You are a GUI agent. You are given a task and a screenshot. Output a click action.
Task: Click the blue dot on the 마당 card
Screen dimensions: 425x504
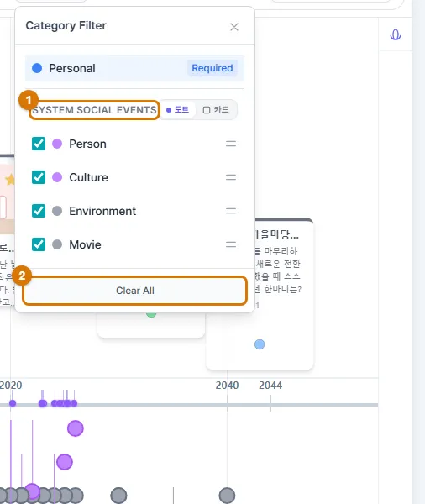coord(260,344)
